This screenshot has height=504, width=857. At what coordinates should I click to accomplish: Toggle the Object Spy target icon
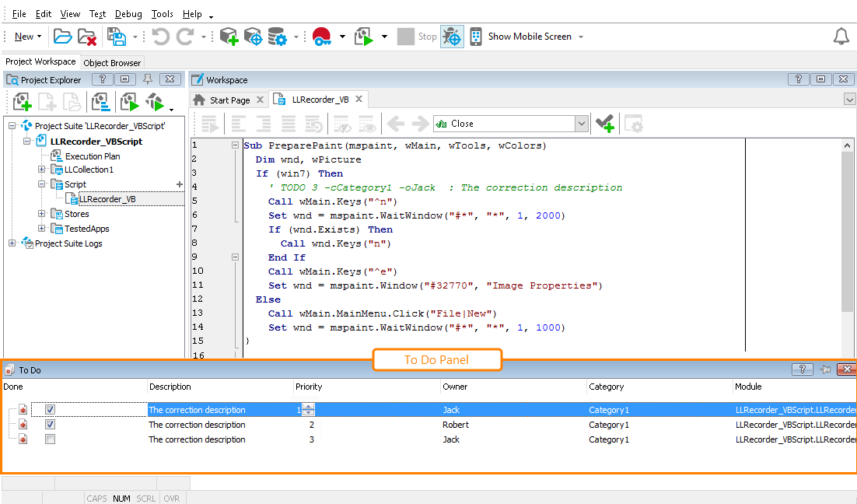pyautogui.click(x=452, y=37)
